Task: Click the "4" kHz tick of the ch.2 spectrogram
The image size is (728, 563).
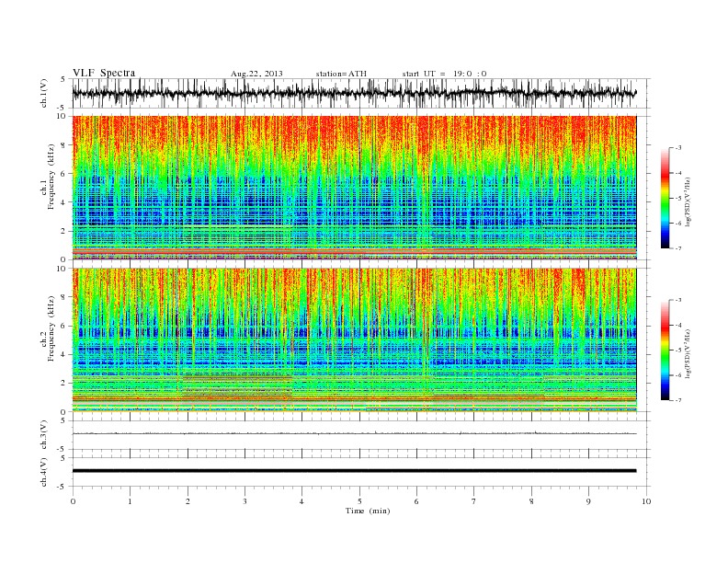Action: (x=63, y=355)
